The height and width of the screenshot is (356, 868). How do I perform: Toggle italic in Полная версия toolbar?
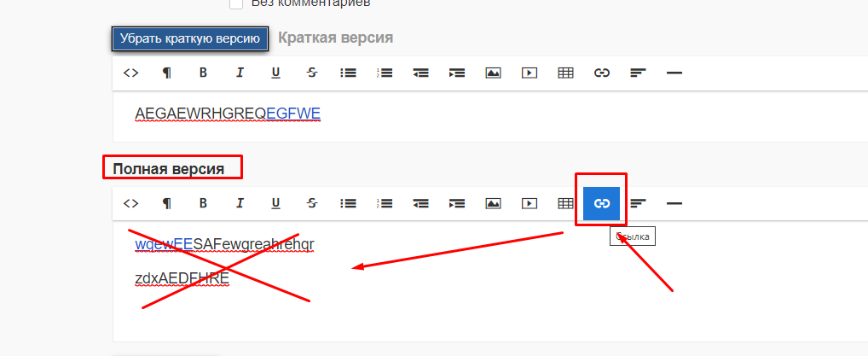(240, 203)
